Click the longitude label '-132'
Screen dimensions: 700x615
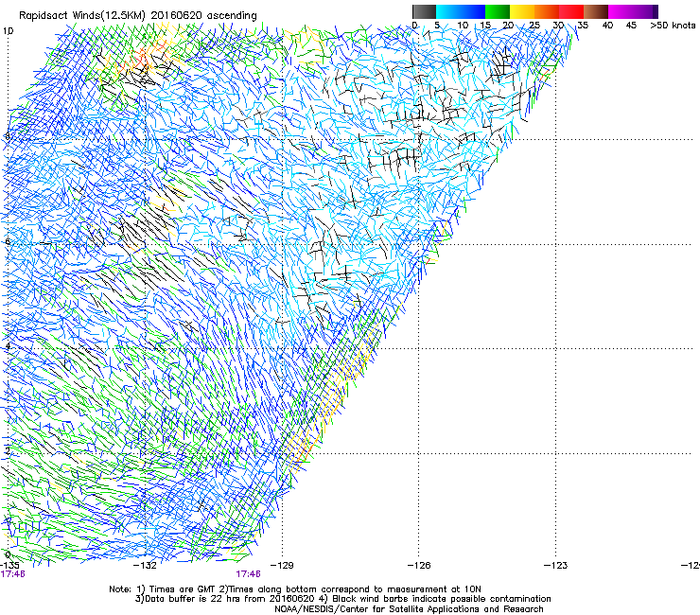coord(146,566)
